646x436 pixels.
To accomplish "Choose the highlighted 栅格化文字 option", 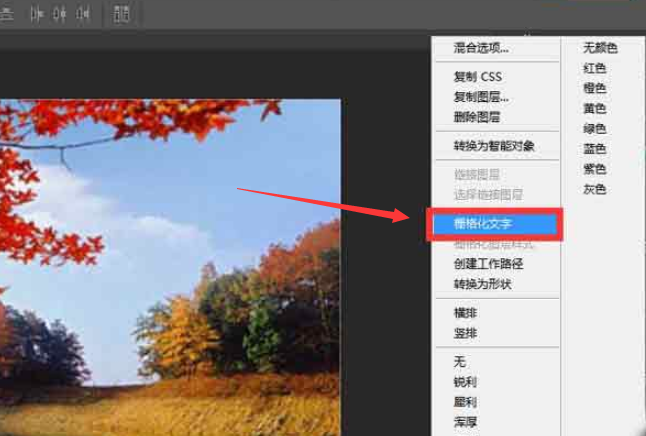I will point(495,224).
